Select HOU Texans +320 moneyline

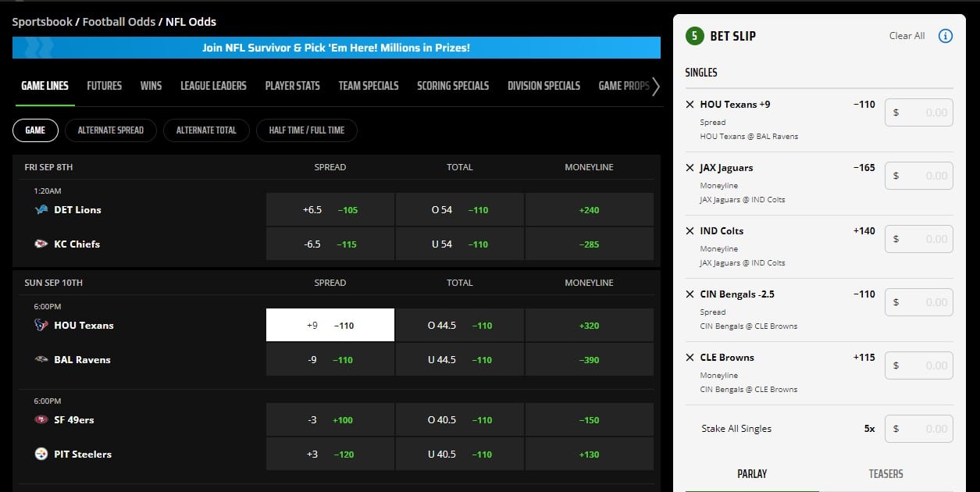590,325
